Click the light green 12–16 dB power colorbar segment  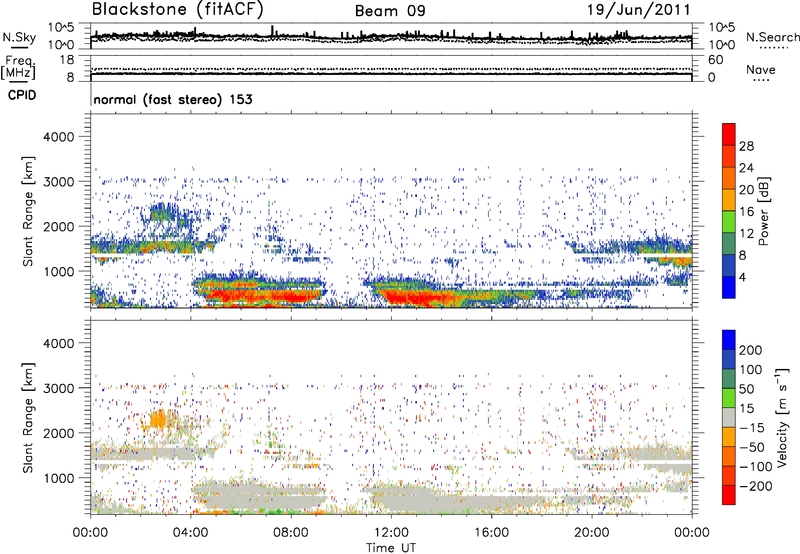click(x=729, y=222)
